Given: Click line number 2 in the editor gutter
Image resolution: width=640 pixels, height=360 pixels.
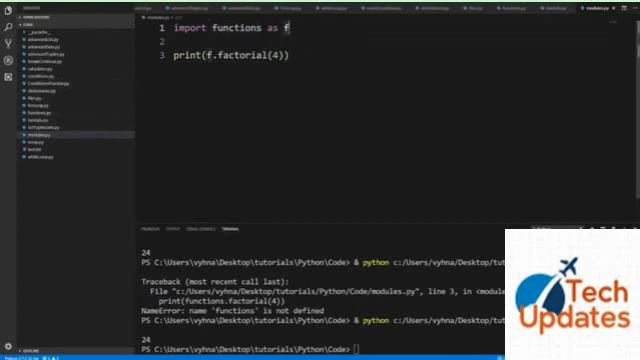Looking at the screenshot, I should coord(162,42).
